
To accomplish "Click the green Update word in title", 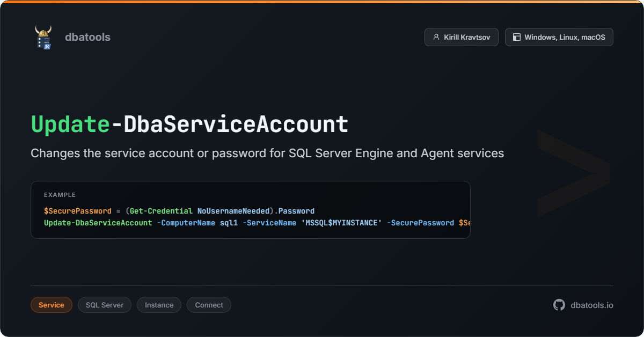I will (70, 124).
